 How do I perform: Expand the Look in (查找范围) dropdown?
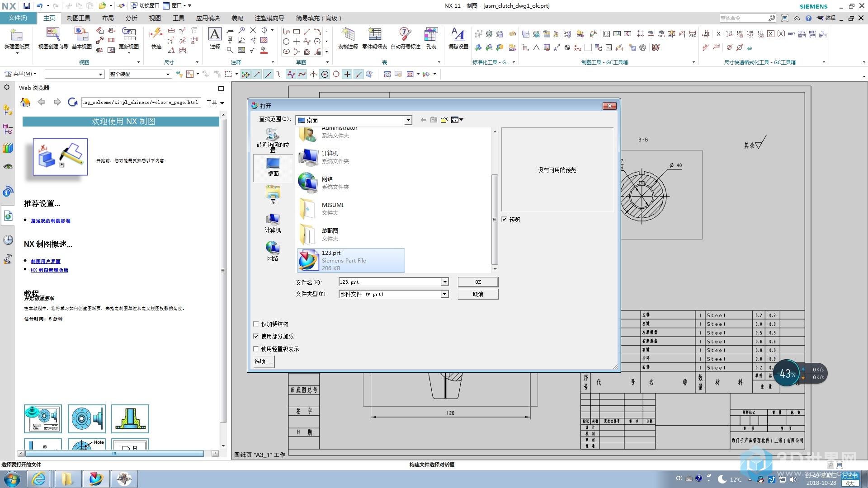coord(408,120)
